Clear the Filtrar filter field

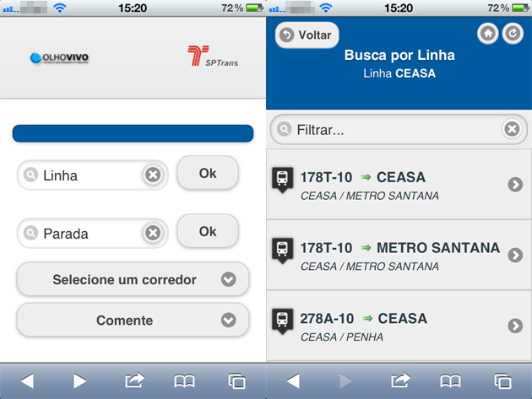pyautogui.click(x=512, y=129)
